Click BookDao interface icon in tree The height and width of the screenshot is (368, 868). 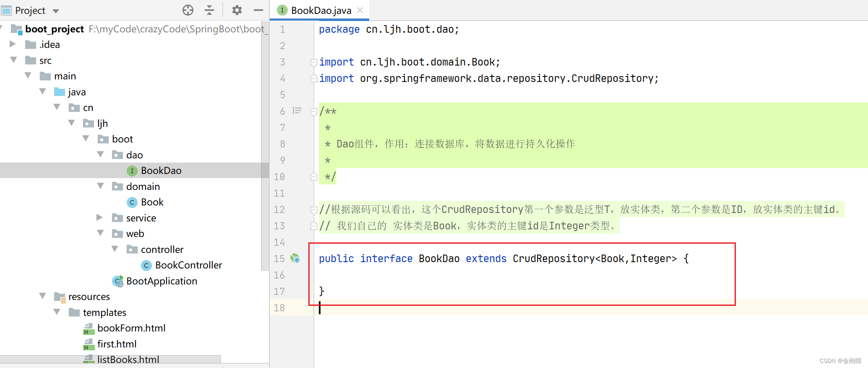click(x=132, y=171)
